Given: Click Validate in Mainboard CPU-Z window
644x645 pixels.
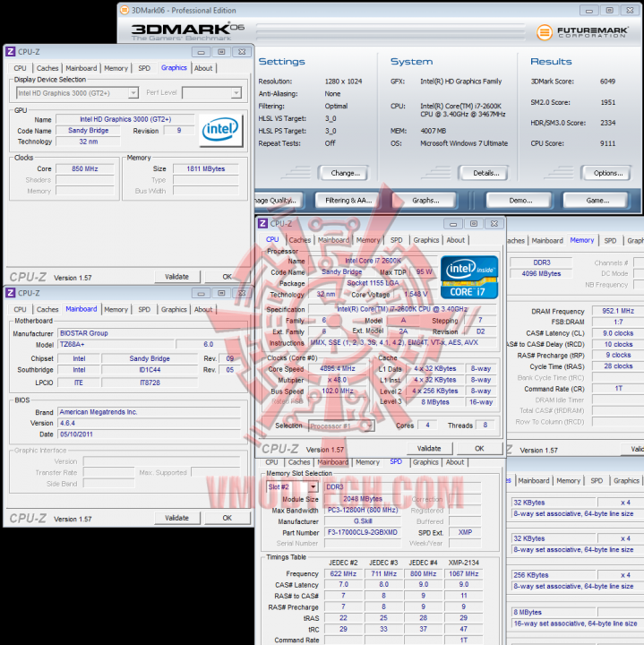Looking at the screenshot, I should (176, 518).
